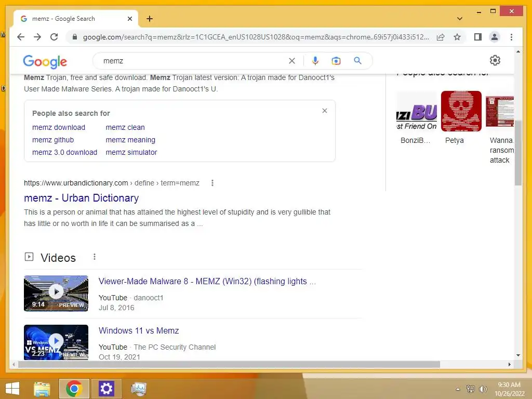Open the memz clean suggestion
Image resolution: width=532 pixels, height=399 pixels.
[x=125, y=128]
